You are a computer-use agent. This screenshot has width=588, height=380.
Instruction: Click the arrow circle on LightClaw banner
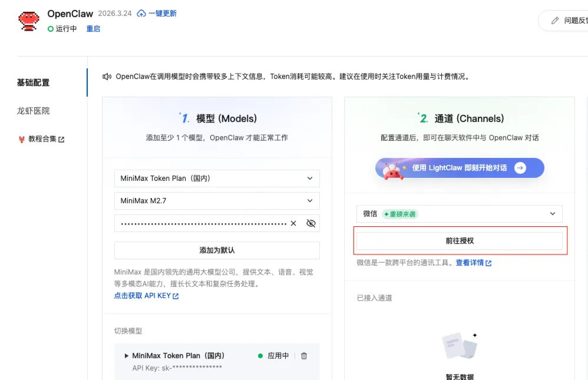point(520,168)
